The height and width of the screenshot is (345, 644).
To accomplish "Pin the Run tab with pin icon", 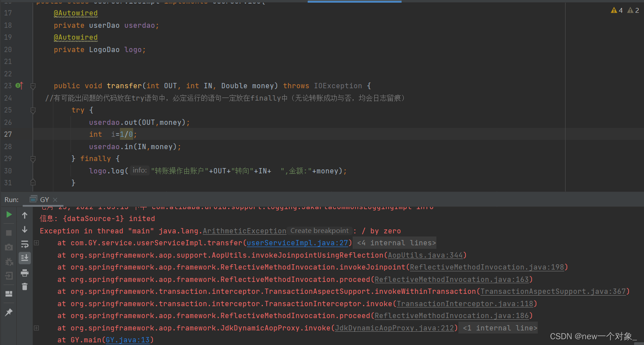I will 9,312.
